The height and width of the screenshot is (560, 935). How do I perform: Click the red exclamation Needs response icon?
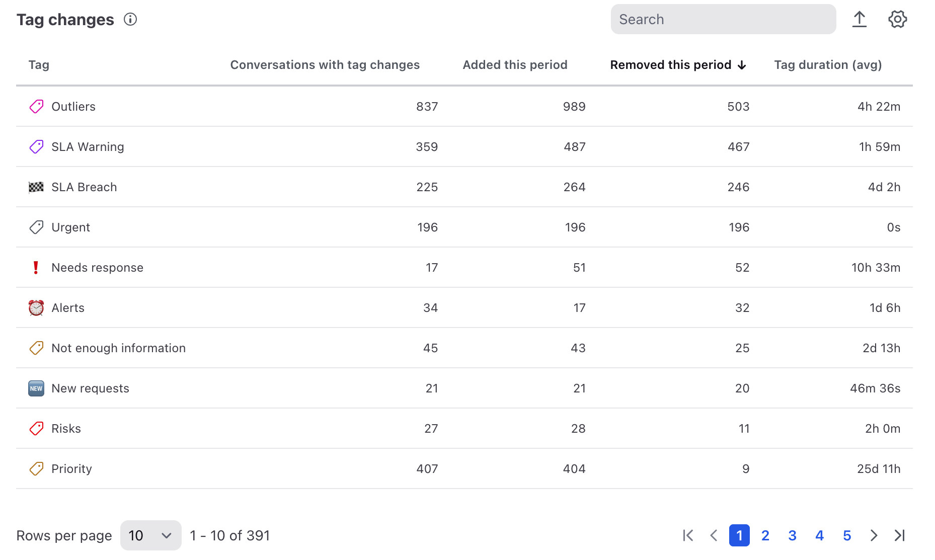click(36, 268)
